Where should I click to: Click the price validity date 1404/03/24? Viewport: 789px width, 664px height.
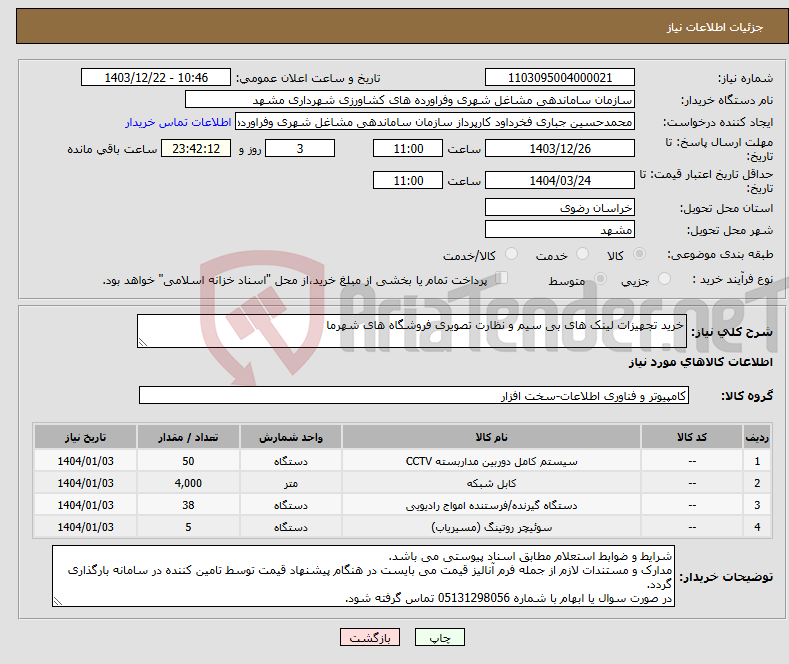click(x=560, y=180)
